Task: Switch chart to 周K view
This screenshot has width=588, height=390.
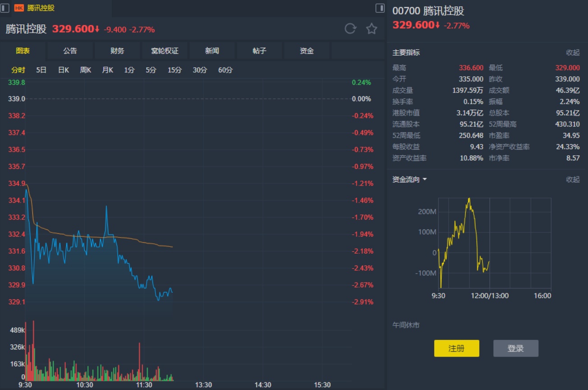Action: coord(86,70)
